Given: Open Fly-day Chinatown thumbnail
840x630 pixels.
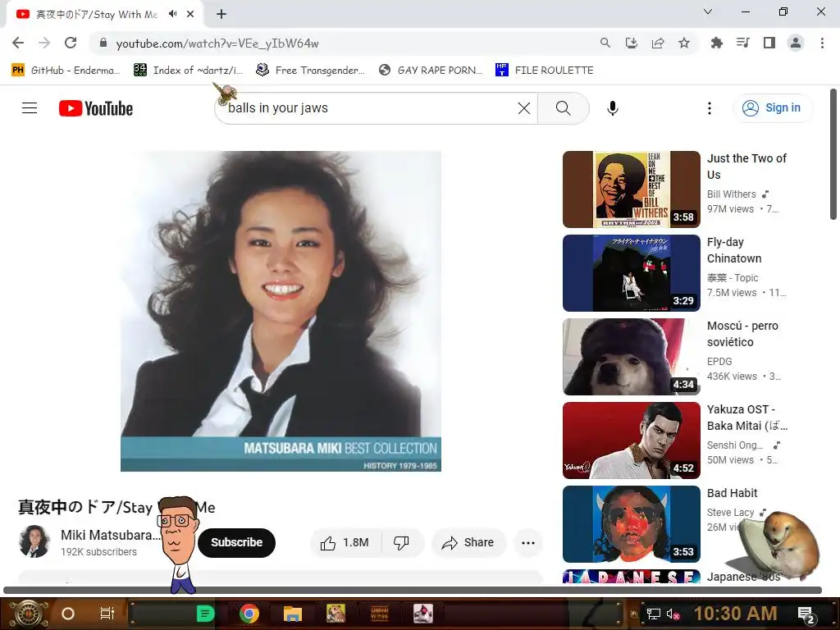Looking at the screenshot, I should [631, 272].
